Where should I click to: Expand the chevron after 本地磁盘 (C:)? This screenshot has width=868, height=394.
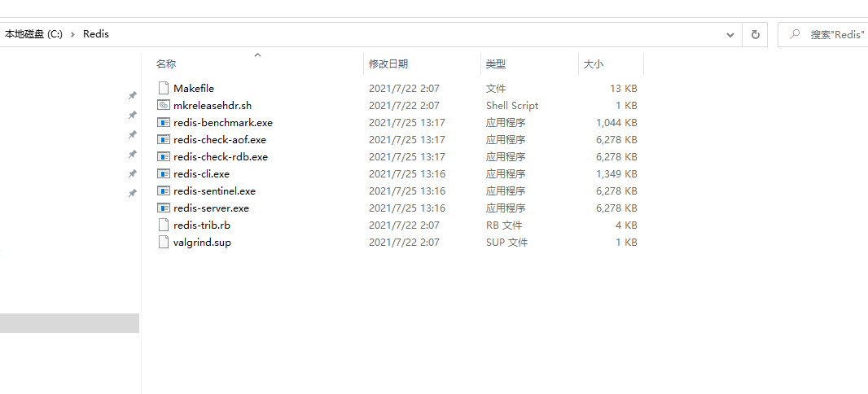72,34
